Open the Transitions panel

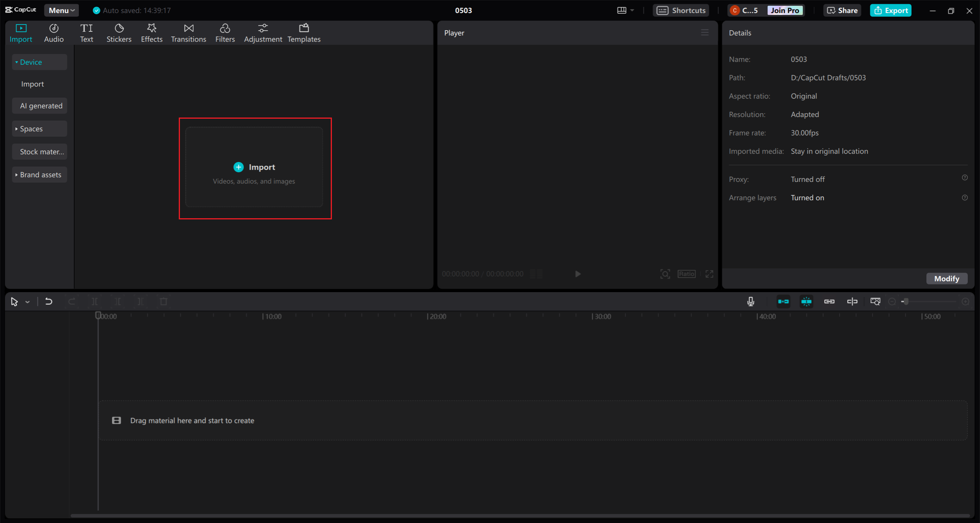pos(188,33)
